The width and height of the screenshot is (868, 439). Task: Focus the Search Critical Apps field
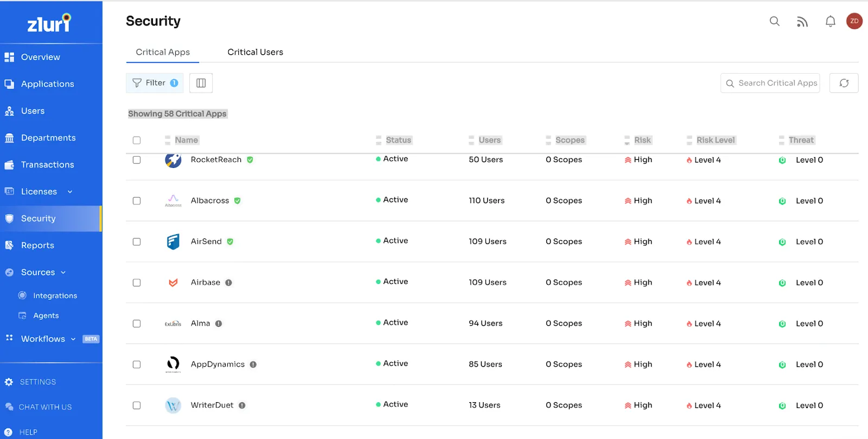click(770, 83)
